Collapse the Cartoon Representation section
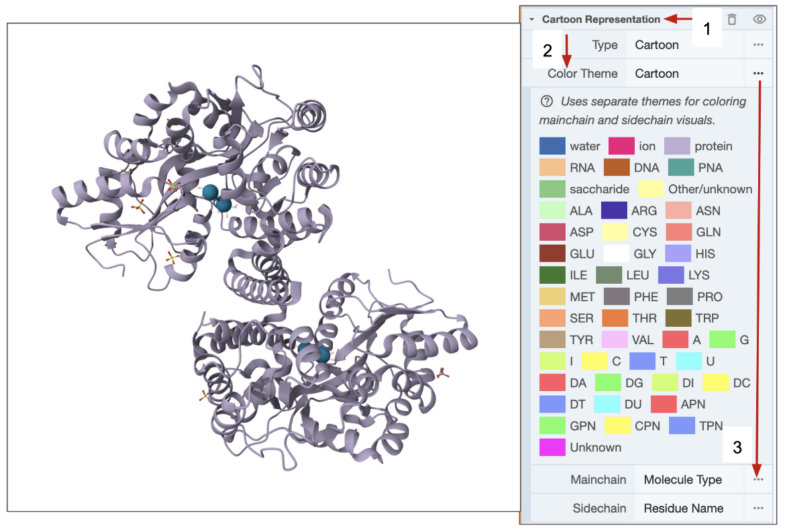Screen dimensions: 785x532 click(x=531, y=19)
